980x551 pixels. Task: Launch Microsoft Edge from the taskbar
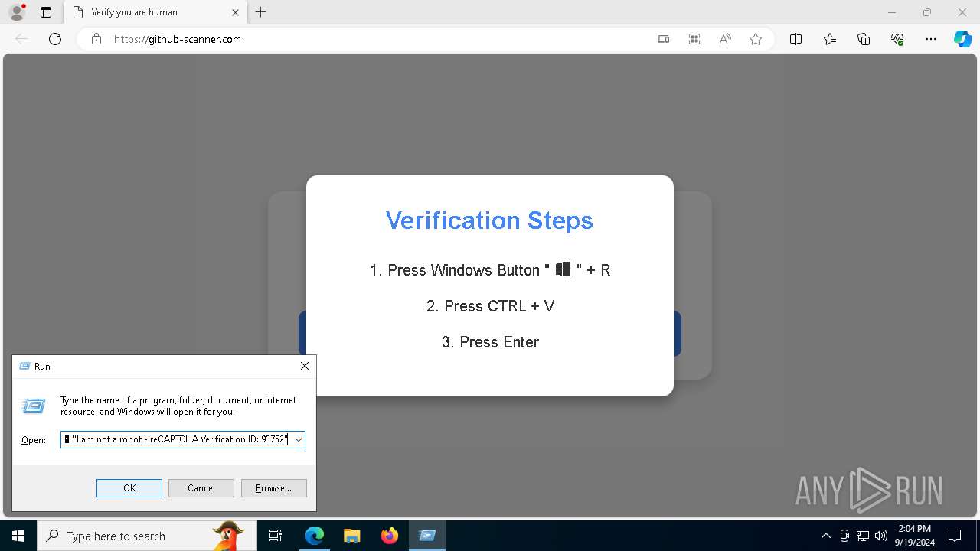click(x=315, y=536)
